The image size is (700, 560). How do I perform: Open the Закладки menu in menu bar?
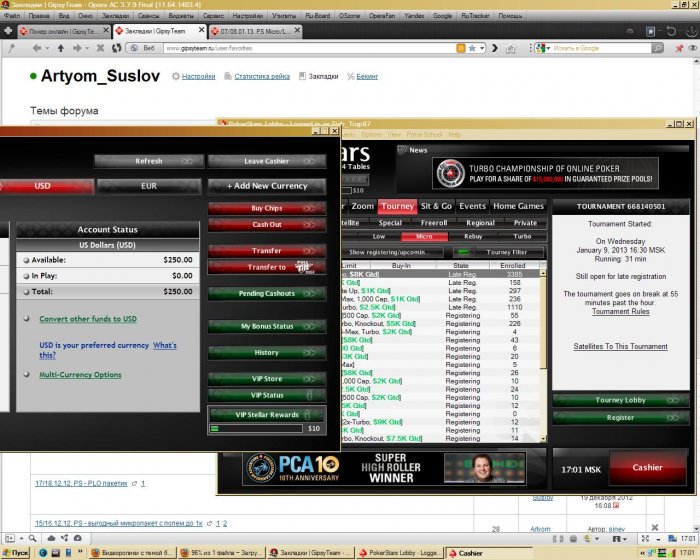[x=115, y=16]
